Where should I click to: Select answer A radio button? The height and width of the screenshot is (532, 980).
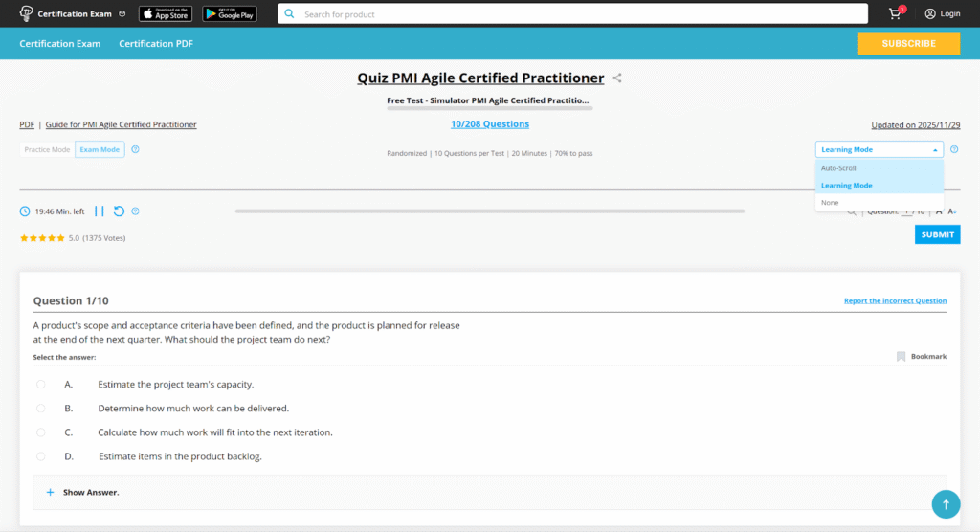(41, 385)
